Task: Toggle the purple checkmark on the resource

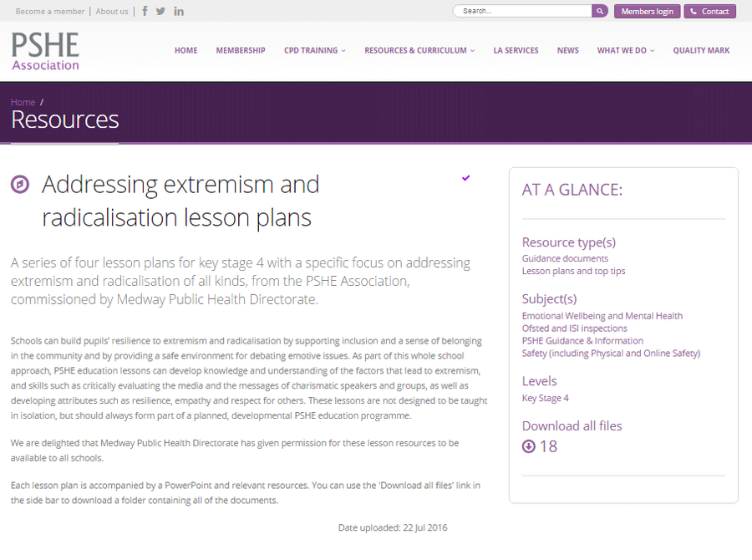Action: pyautogui.click(x=465, y=178)
